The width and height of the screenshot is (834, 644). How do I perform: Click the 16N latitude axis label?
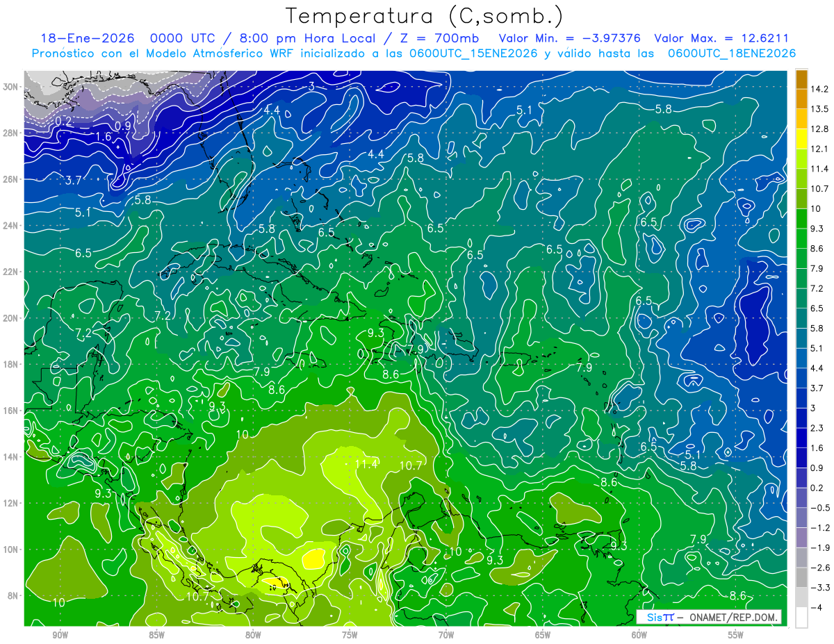coord(11,411)
